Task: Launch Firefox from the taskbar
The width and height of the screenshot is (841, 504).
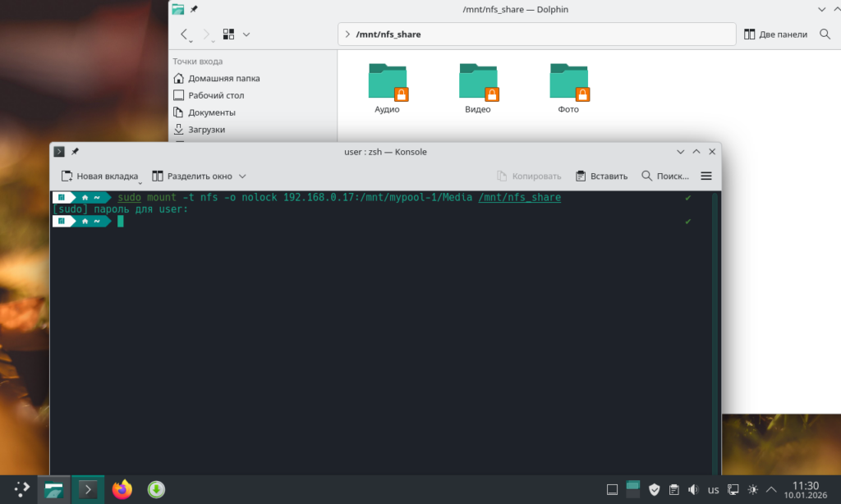Action: [x=122, y=489]
